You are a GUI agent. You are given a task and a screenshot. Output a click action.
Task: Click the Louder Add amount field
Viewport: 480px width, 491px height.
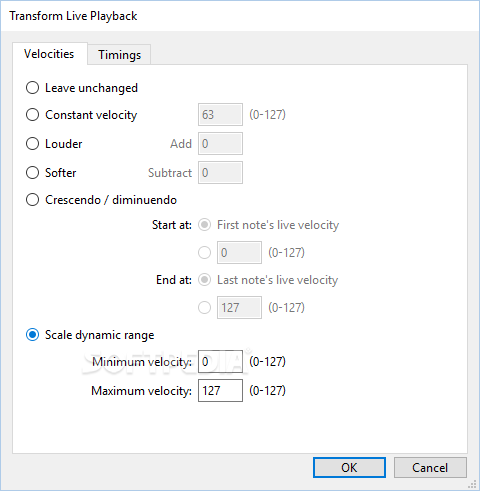(x=220, y=144)
